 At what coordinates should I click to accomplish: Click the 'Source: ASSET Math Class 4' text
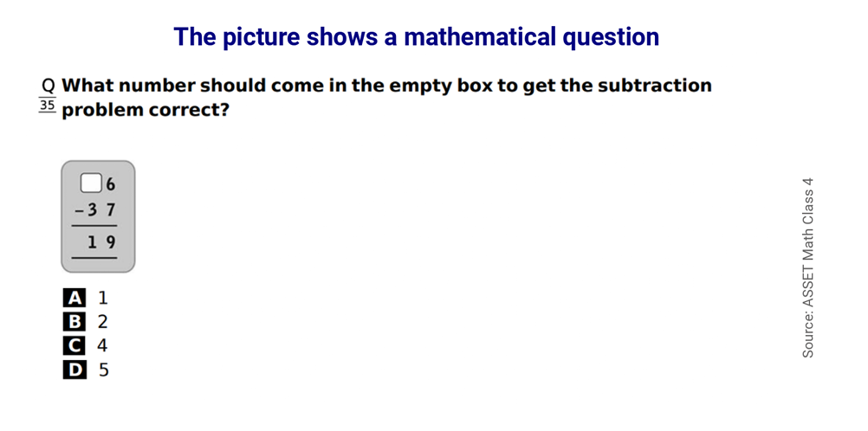[x=807, y=267]
